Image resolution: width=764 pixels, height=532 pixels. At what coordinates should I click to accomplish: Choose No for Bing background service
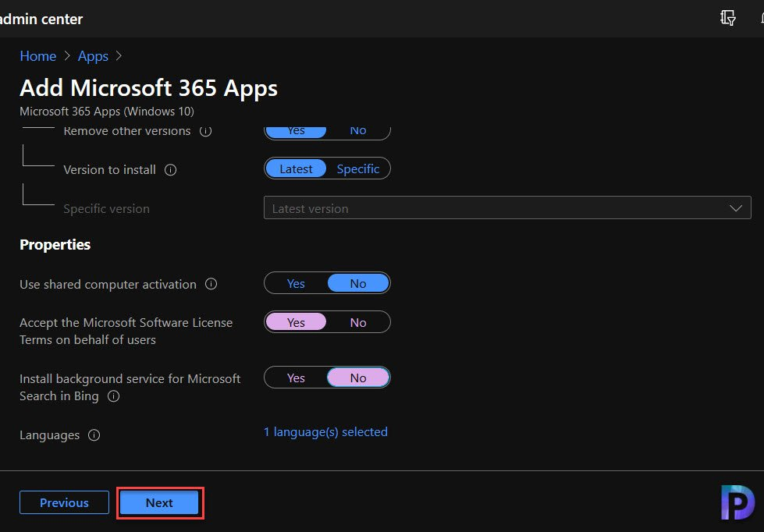pyautogui.click(x=358, y=378)
